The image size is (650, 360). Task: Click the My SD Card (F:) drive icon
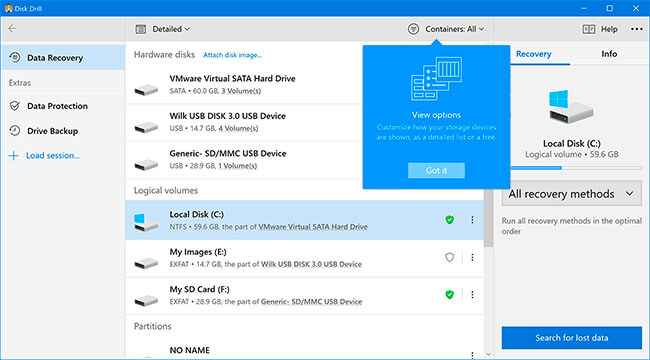146,300
